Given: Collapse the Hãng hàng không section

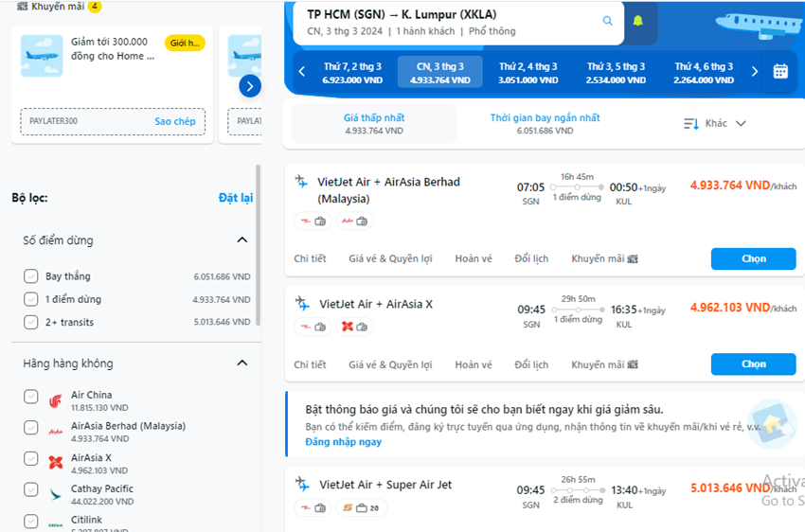Looking at the screenshot, I should coord(241,363).
